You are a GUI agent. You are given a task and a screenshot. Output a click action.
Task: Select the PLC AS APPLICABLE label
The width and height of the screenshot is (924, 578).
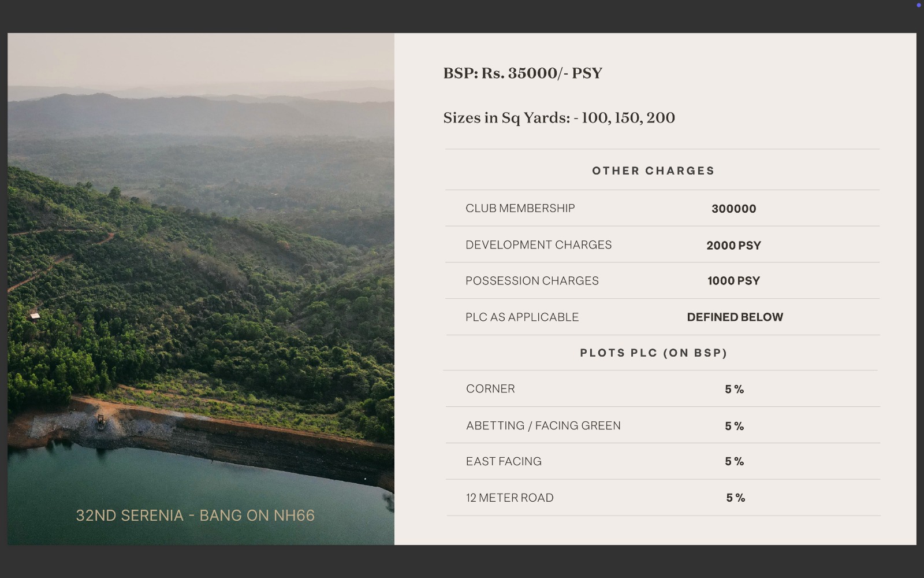click(x=521, y=317)
